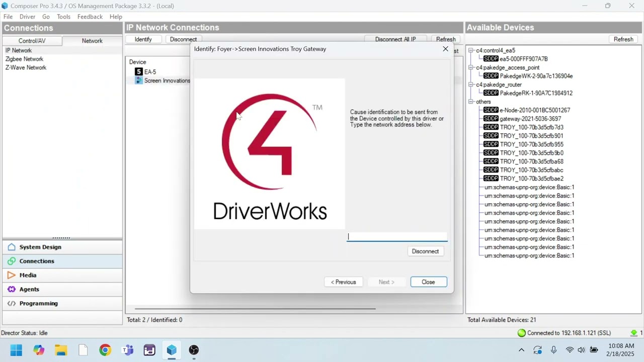Viewport: 644px width, 362px height.
Task: Click the EA-5 device icon
Action: coord(139,72)
